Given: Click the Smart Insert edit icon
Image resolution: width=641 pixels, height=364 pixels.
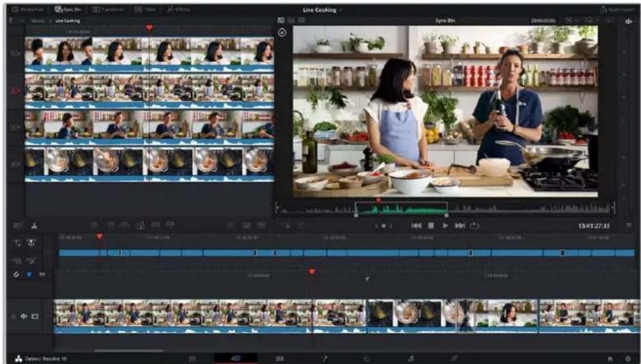Looking at the screenshot, I should (95, 225).
